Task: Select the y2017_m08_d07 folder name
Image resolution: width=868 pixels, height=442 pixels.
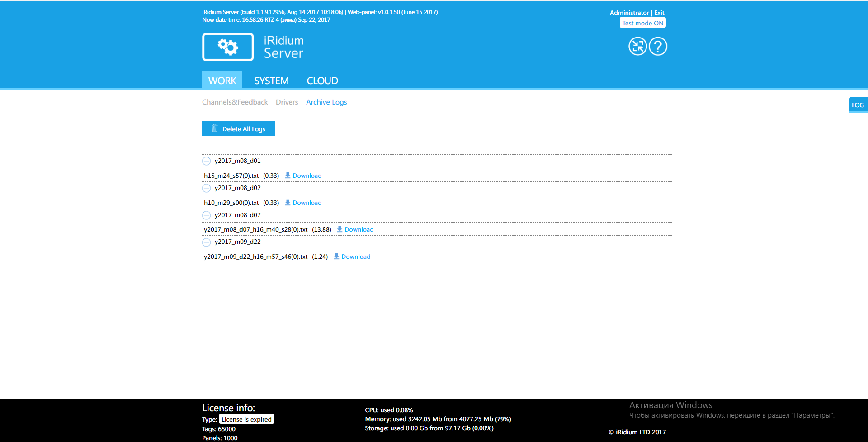Action: (237, 215)
